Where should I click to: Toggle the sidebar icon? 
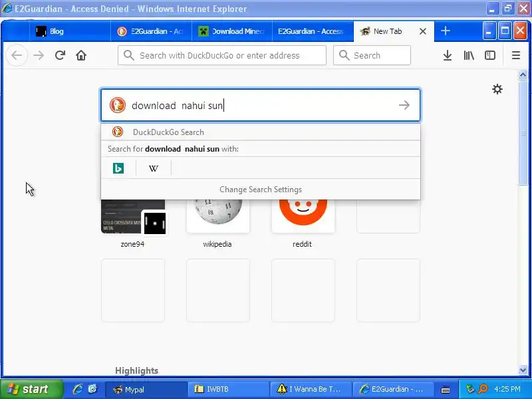tap(490, 55)
